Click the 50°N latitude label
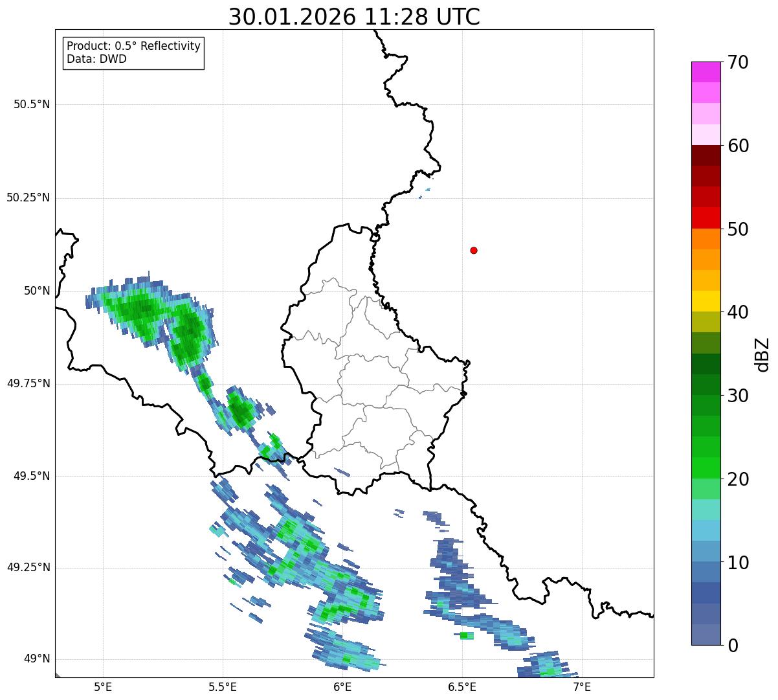The image size is (778, 700). tap(36, 291)
